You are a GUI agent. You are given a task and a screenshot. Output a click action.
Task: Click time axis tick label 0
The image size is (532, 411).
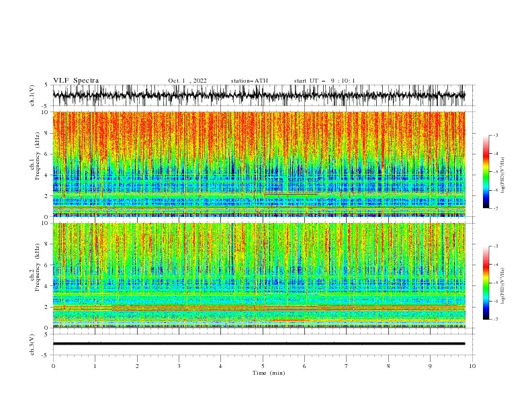53,366
